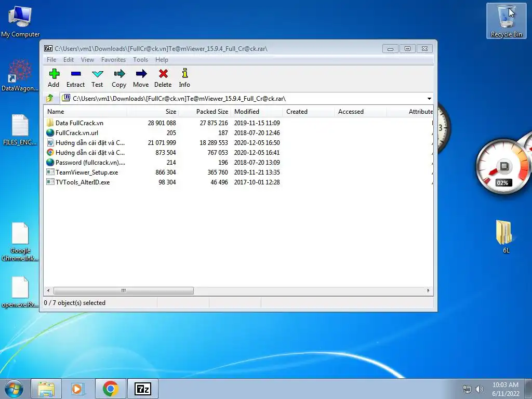Screen dimensions: 532x399
Task: Open the Help menu
Action: pyautogui.click(x=162, y=60)
